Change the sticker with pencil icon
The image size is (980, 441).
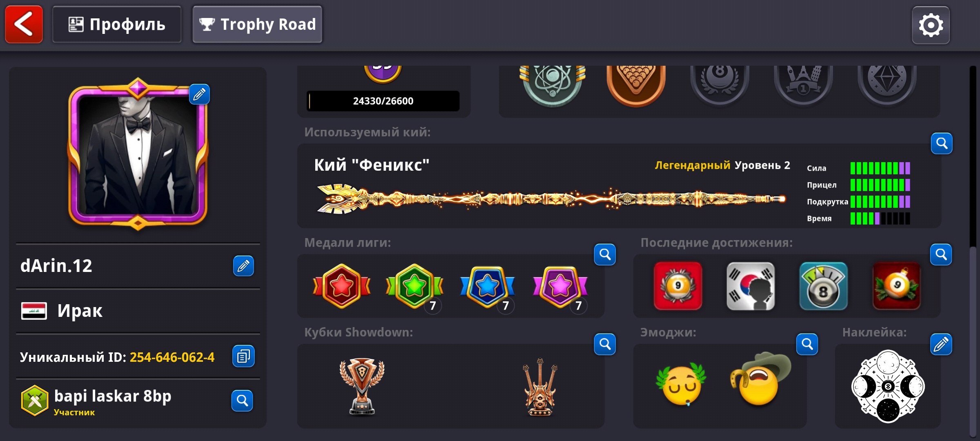941,344
